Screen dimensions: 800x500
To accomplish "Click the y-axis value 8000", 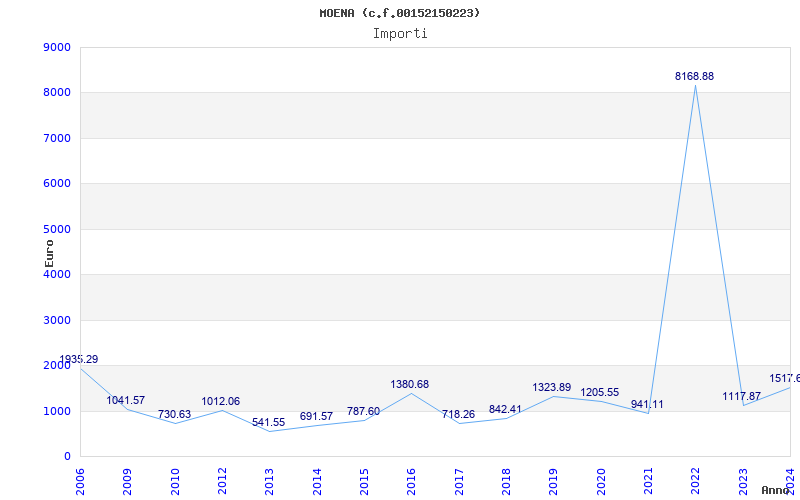I will (x=57, y=93).
